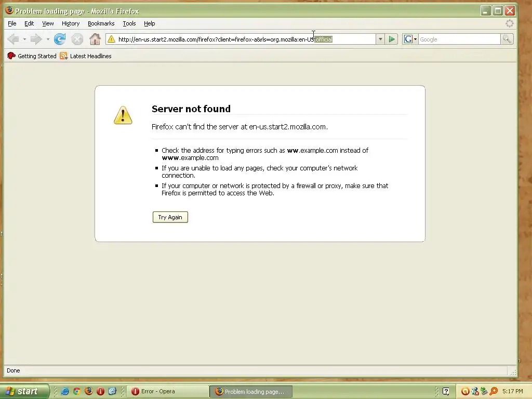Open the History menu
The height and width of the screenshot is (399, 532).
pyautogui.click(x=71, y=23)
